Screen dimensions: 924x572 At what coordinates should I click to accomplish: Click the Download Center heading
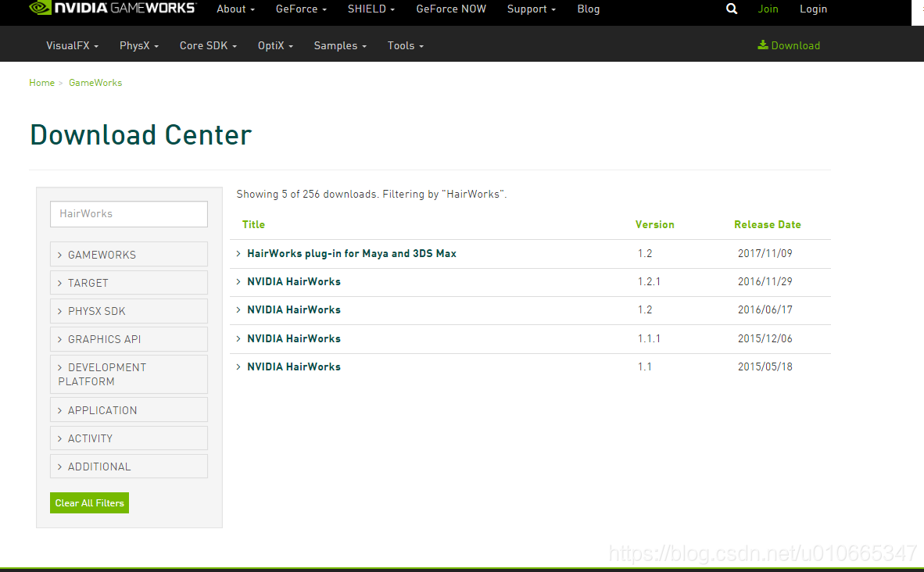pyautogui.click(x=141, y=135)
